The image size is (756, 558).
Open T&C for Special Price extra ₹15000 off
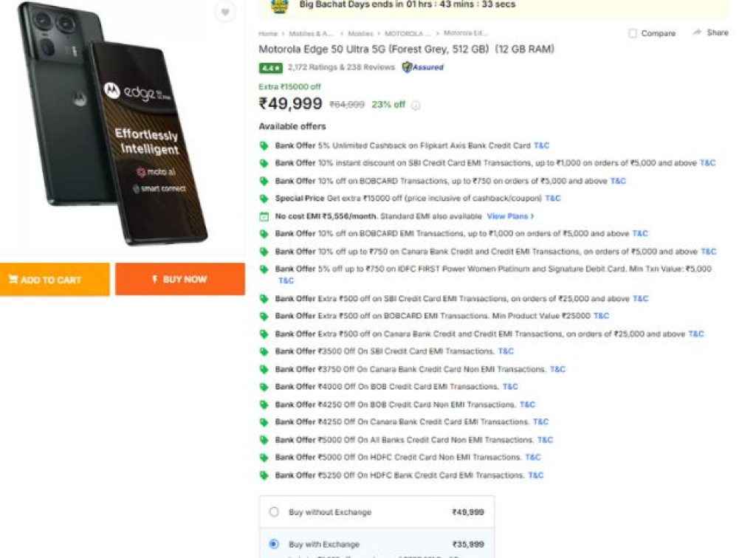coord(553,198)
